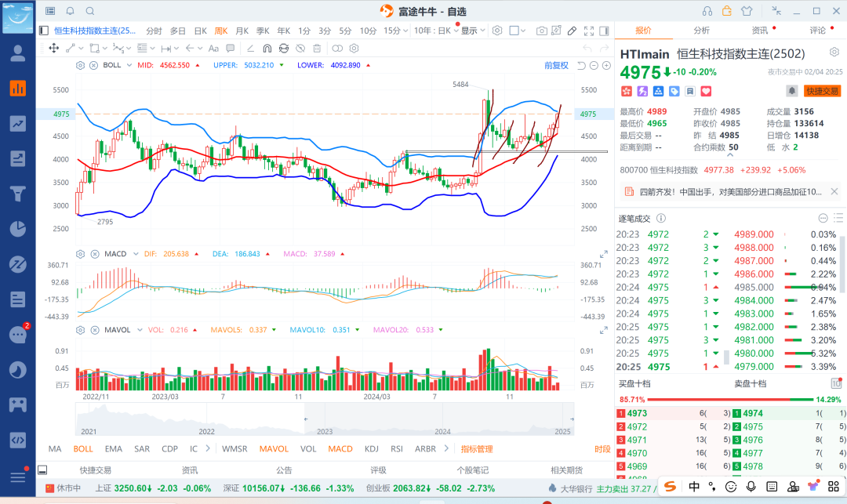The width and height of the screenshot is (847, 504).
Task: Select the RSI indicator
Action: [x=397, y=449]
